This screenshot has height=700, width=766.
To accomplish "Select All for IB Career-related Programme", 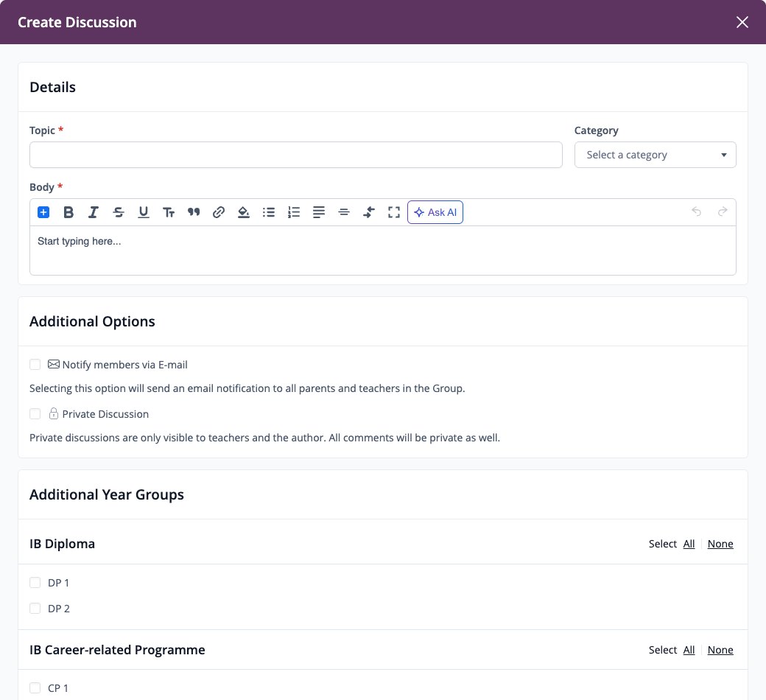I will (x=689, y=650).
